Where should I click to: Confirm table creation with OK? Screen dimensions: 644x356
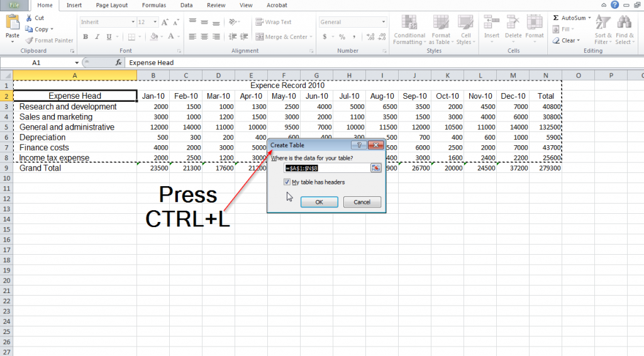(319, 202)
